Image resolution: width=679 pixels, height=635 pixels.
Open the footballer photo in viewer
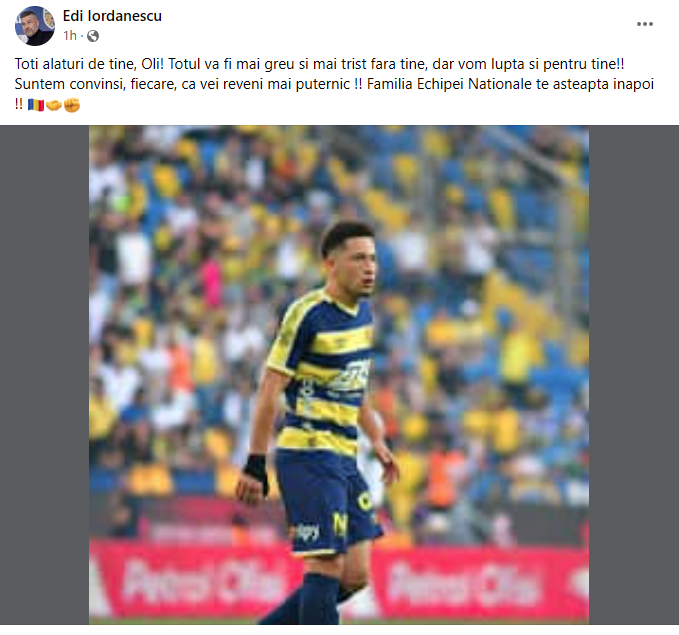click(x=339, y=375)
